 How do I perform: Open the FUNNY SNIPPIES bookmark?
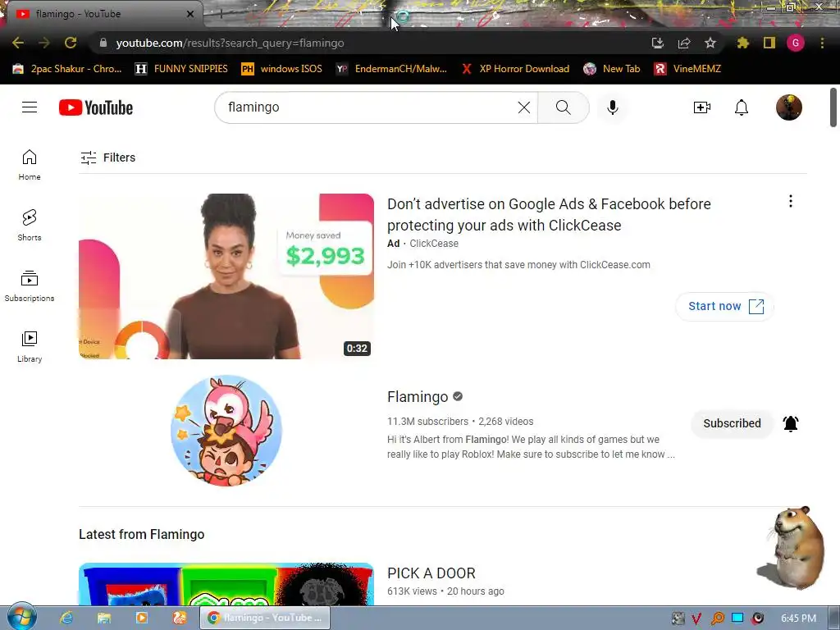coord(181,69)
